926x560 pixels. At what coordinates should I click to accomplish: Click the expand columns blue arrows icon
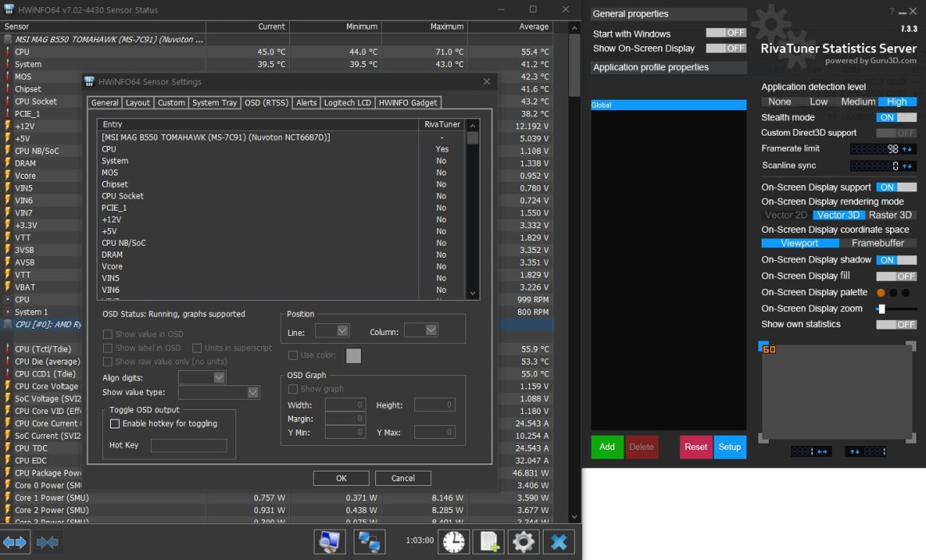(14, 542)
